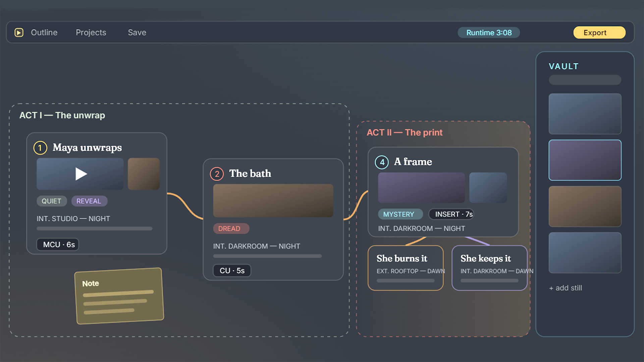Select The bath scene title
Viewport: 644px width, 362px height.
(x=250, y=174)
